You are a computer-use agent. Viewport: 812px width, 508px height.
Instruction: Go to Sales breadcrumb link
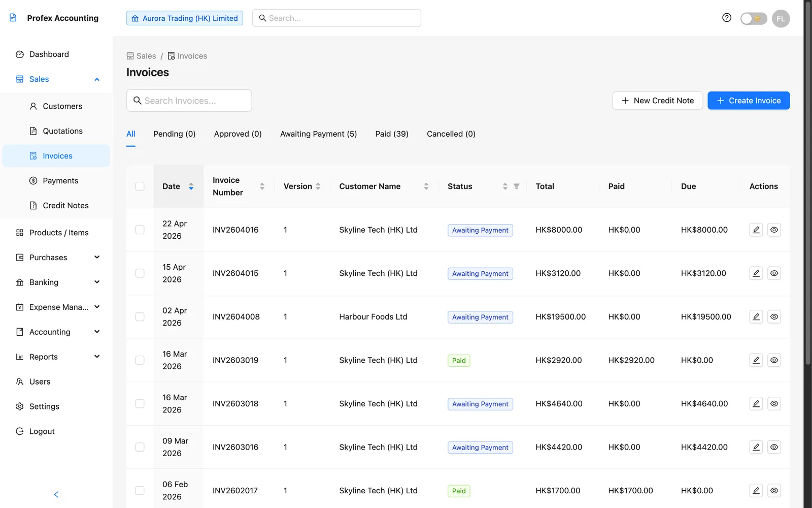pyautogui.click(x=142, y=56)
